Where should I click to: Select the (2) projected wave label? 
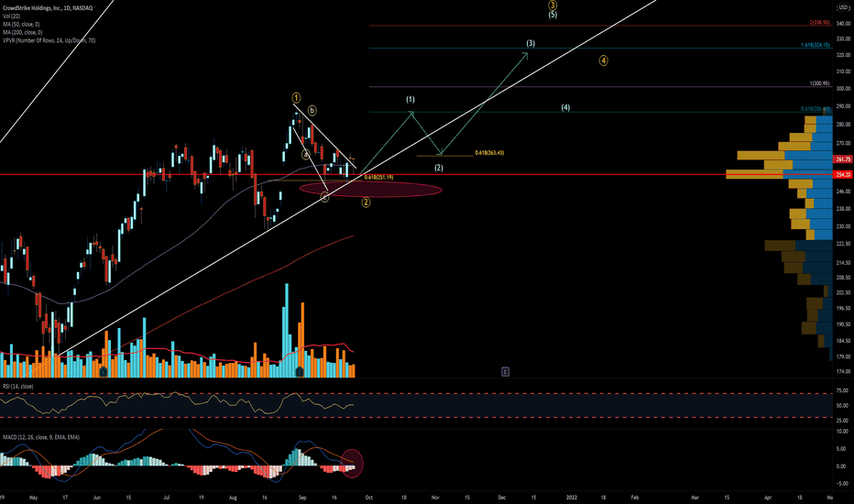coord(438,168)
